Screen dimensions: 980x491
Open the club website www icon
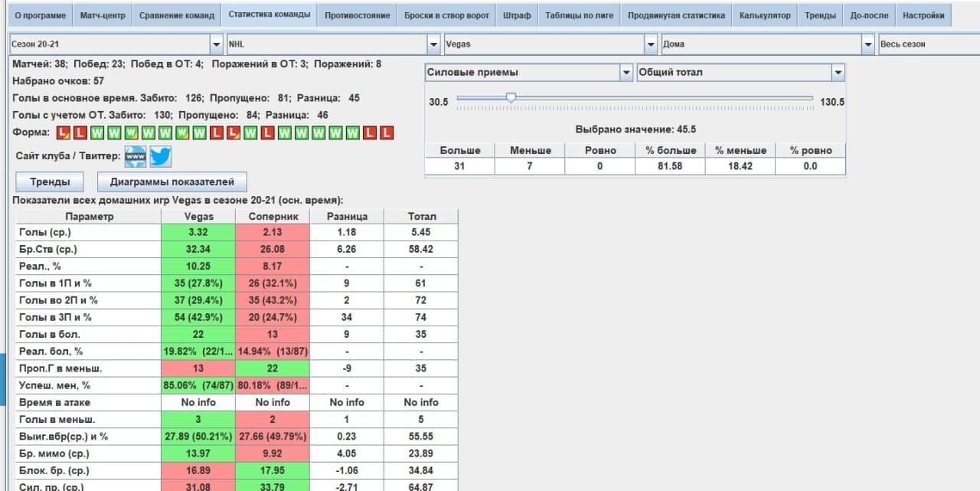pyautogui.click(x=136, y=156)
